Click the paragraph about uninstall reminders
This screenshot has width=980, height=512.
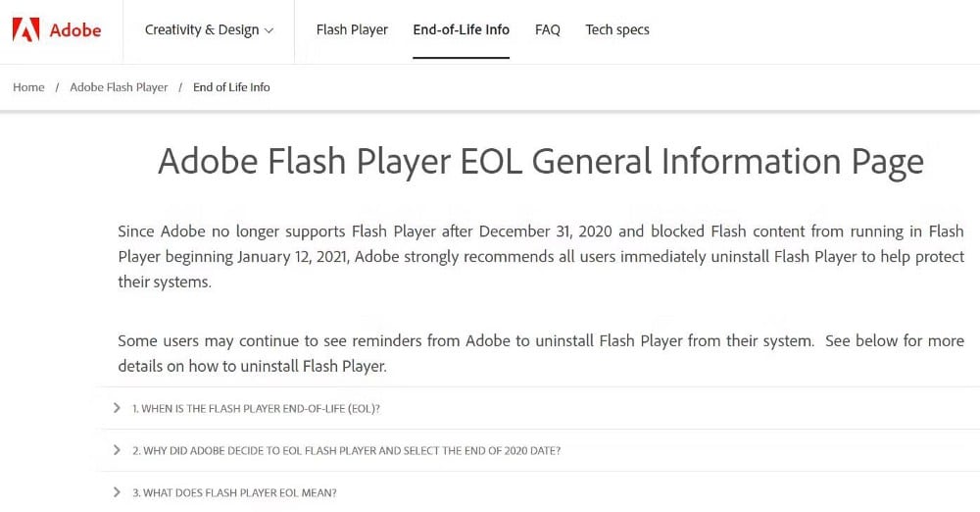click(540, 353)
